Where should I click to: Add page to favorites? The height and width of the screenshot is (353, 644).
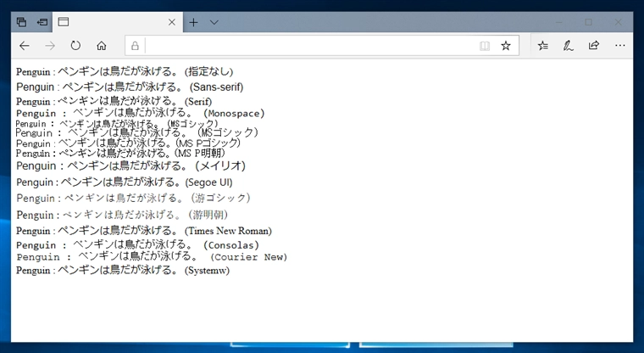pyautogui.click(x=506, y=46)
